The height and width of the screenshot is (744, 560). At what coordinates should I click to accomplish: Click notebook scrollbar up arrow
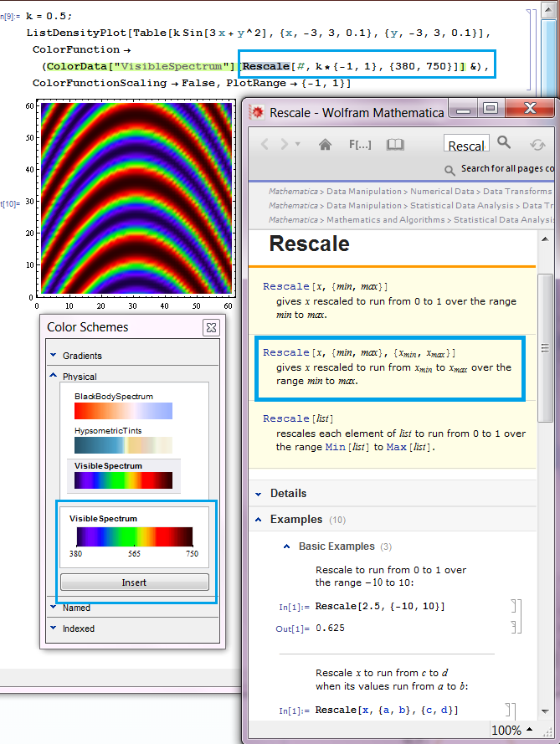(548, 9)
